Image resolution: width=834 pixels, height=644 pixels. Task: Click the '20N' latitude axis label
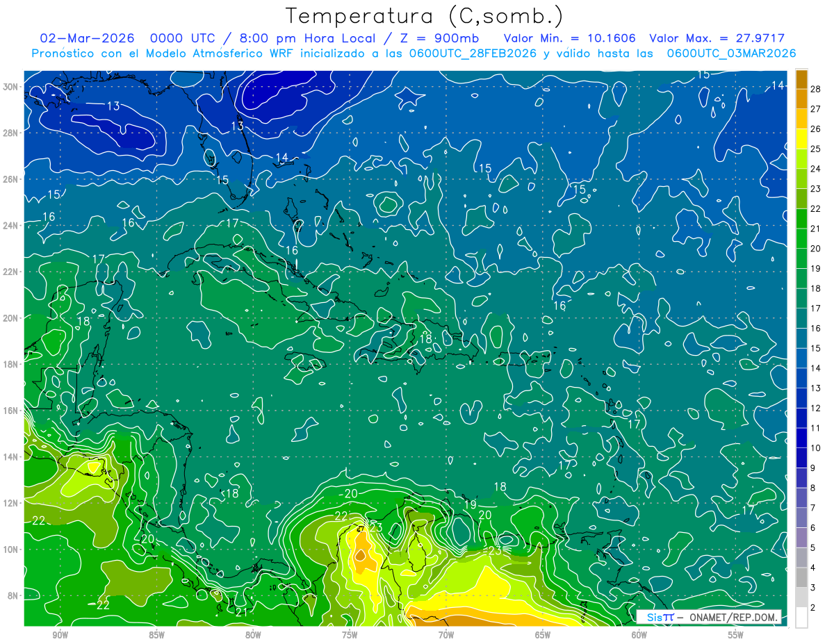pos(12,317)
